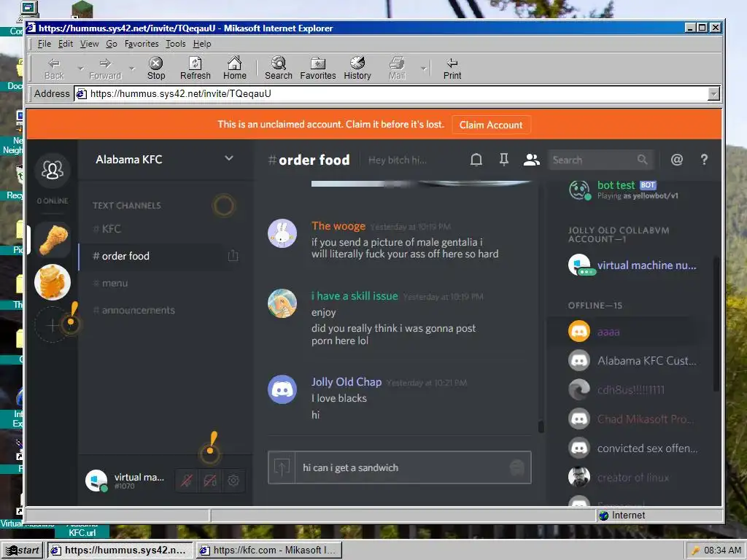The height and width of the screenshot is (560, 747).
Task: Click the Address bar URL field
Action: click(391, 94)
